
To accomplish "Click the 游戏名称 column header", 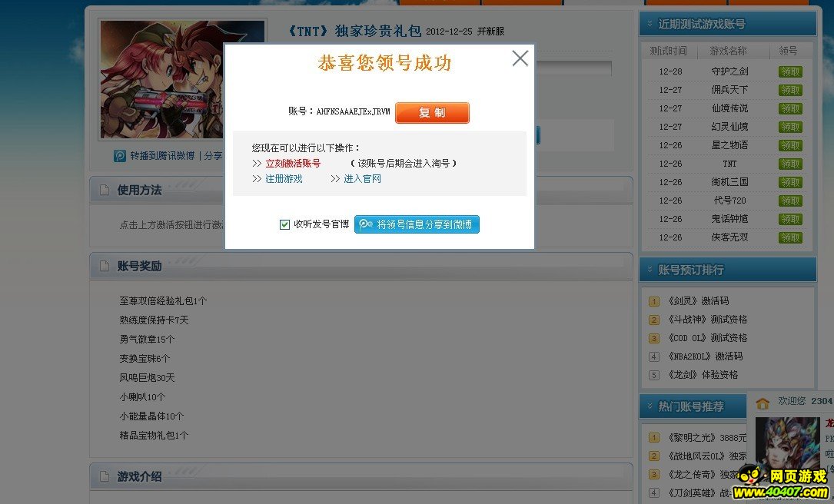I will pos(728,51).
